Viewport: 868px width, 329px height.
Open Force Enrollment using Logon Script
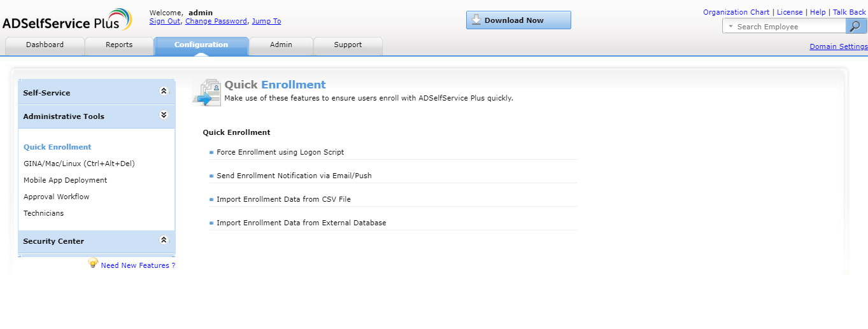click(280, 152)
